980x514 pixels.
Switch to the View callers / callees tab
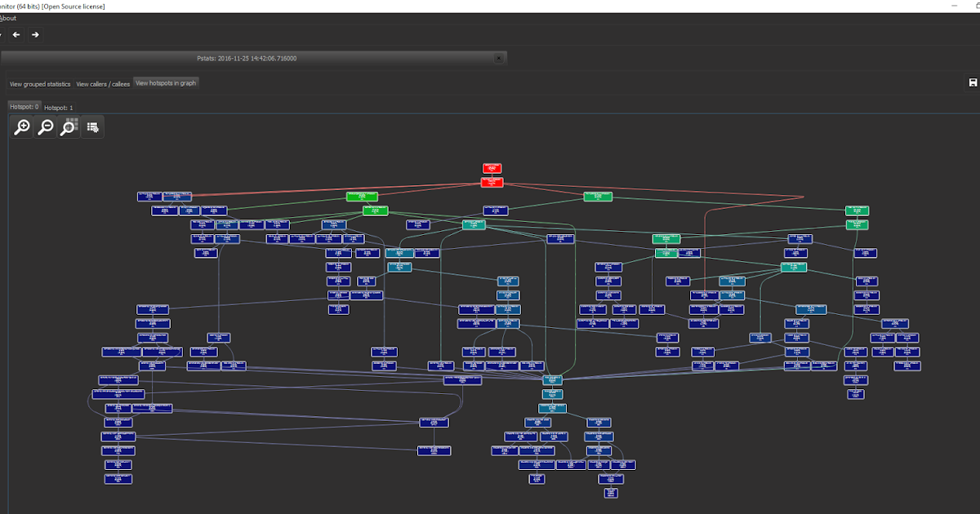tap(102, 83)
